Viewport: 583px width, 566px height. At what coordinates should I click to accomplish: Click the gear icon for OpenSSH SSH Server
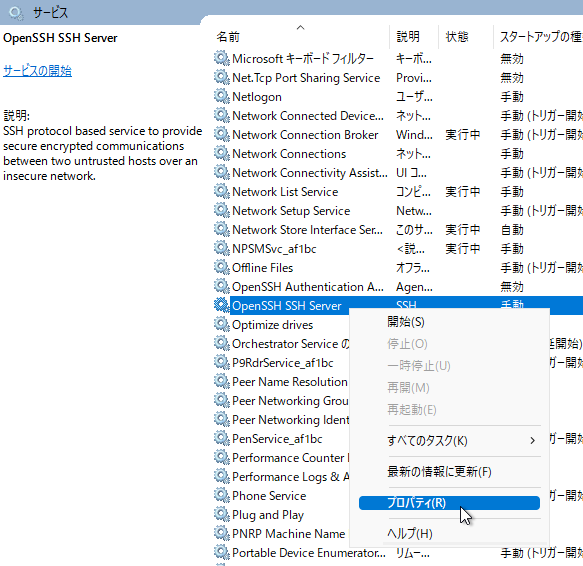[x=222, y=305]
